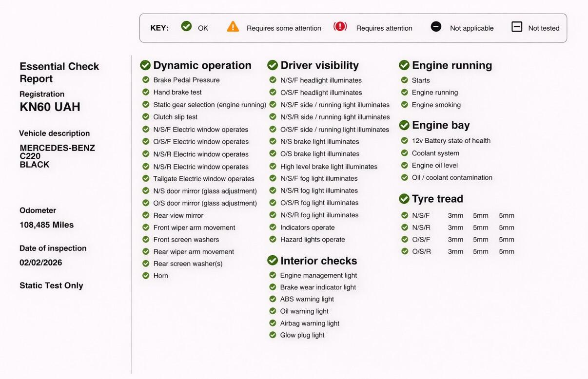
Task: Click the Interior checks section heading
Action: [318, 261]
